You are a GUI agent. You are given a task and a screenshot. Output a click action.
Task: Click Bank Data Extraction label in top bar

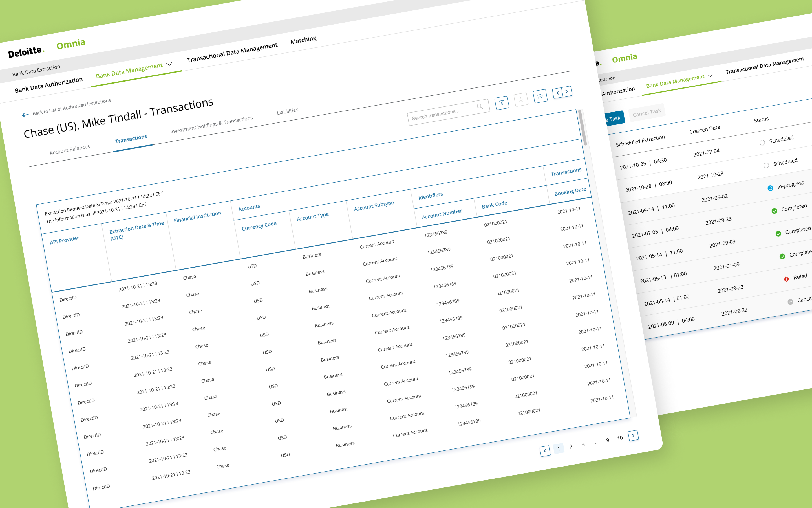[x=36, y=71]
